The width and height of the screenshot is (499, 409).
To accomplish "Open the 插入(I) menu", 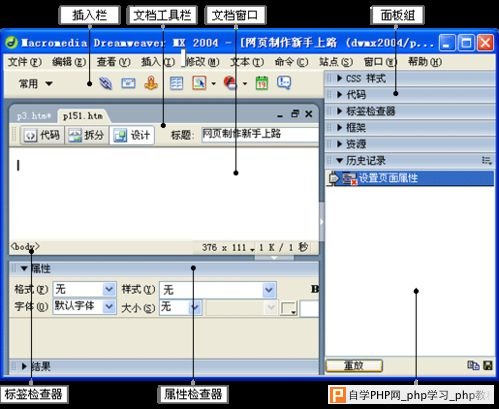I will (158, 62).
